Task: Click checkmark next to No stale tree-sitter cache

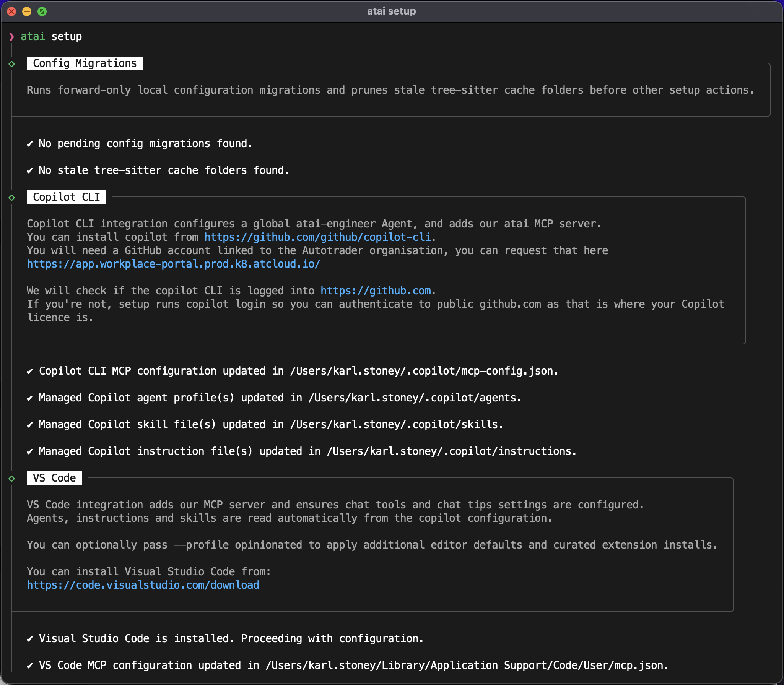Action: tap(30, 171)
